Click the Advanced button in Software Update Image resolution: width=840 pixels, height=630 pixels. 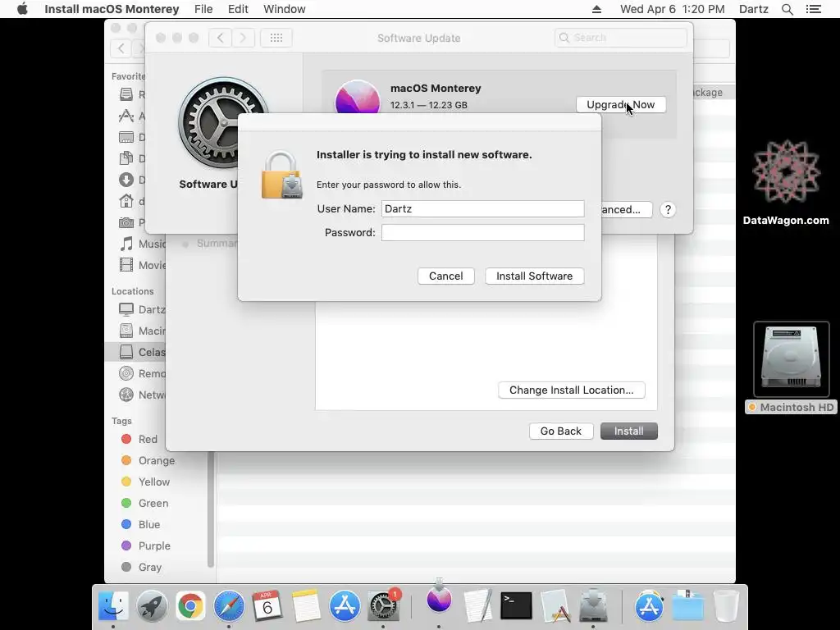coord(626,209)
